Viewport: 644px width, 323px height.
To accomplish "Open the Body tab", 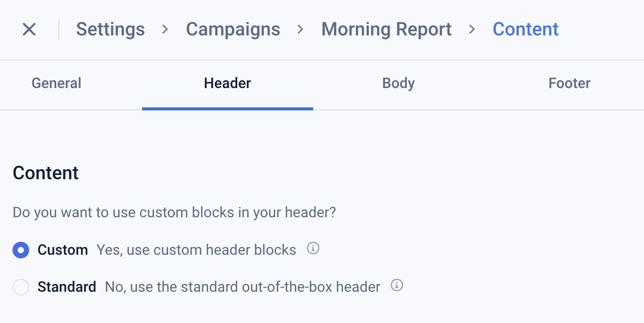I will [x=398, y=83].
